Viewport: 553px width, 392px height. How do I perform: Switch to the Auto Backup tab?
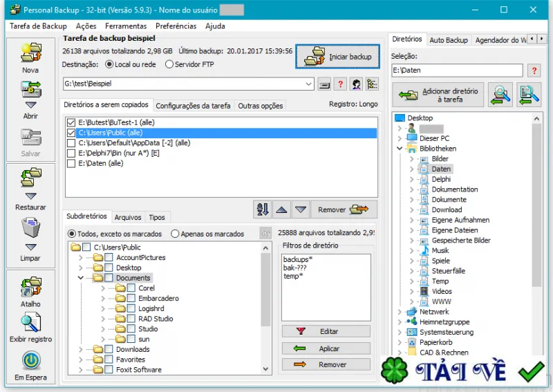[x=449, y=40]
